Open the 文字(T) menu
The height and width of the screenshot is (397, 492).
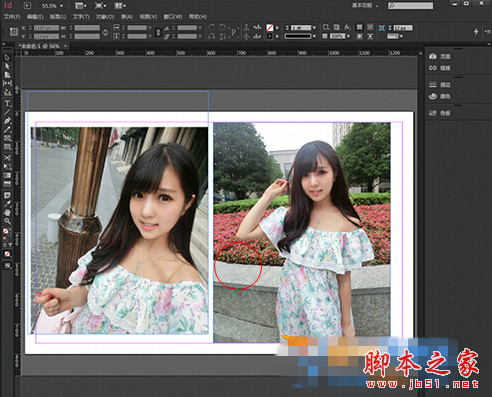(x=81, y=16)
